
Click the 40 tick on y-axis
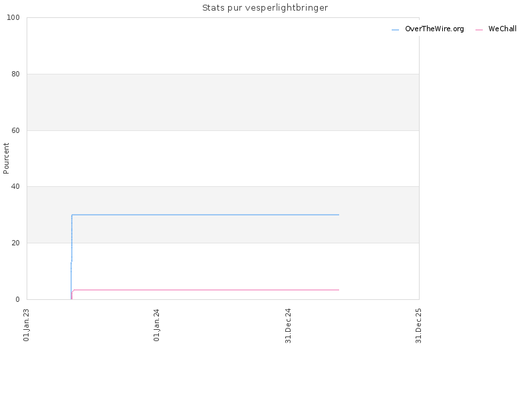15,187
